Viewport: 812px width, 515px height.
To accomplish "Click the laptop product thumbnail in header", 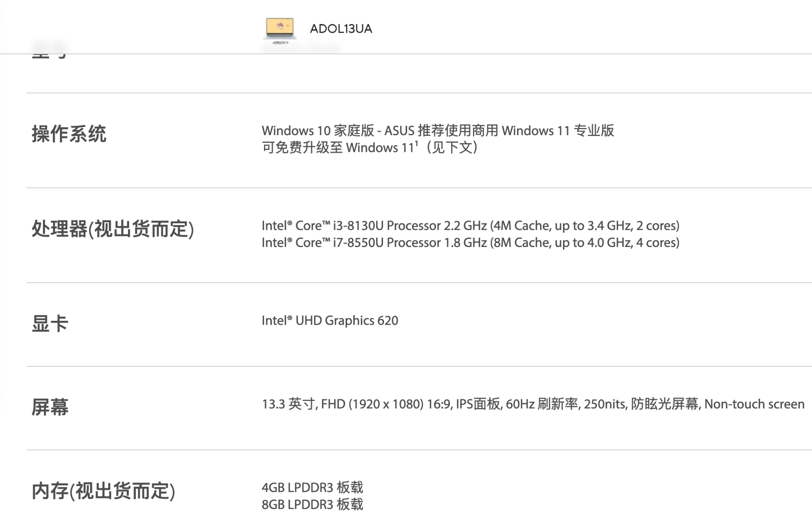I will tap(280, 29).
